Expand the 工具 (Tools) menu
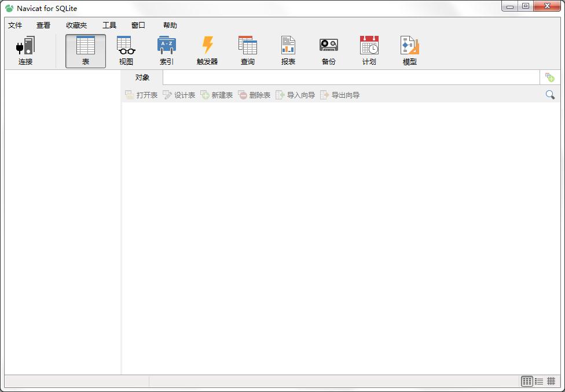 (109, 25)
